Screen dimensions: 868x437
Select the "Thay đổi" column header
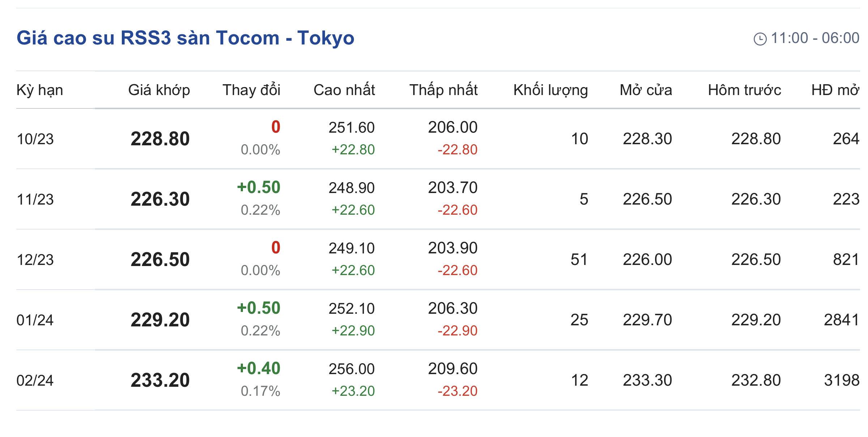pyautogui.click(x=251, y=90)
